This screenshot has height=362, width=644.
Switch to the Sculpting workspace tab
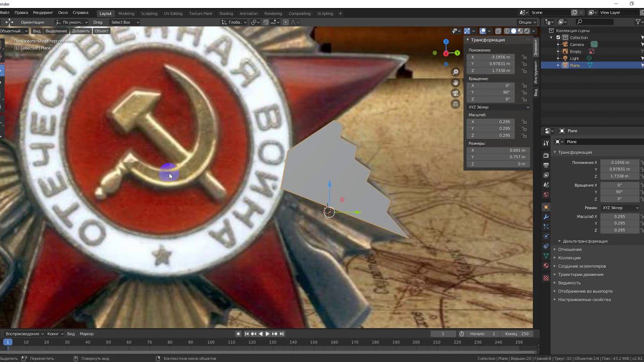tap(149, 14)
